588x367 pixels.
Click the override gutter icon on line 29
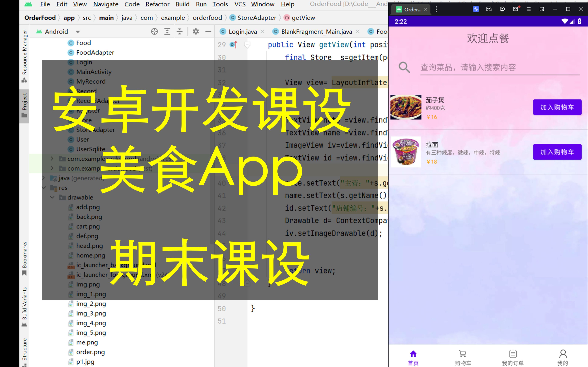[233, 45]
